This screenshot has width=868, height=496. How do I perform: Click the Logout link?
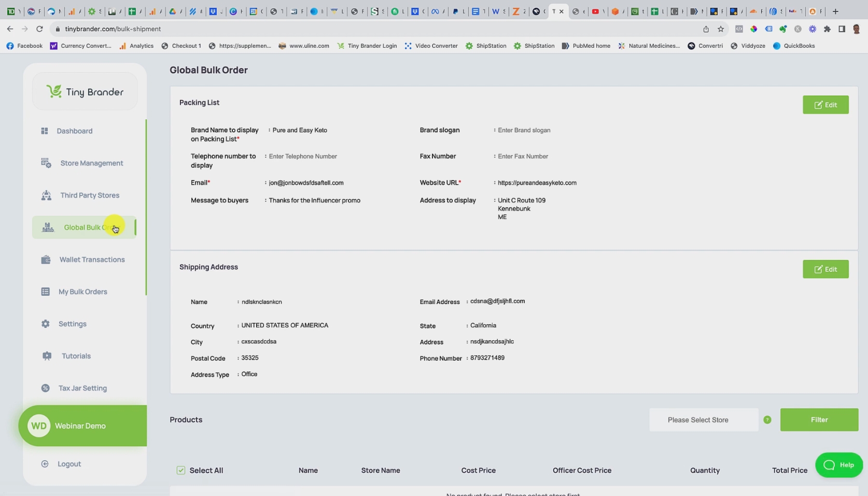pos(68,464)
